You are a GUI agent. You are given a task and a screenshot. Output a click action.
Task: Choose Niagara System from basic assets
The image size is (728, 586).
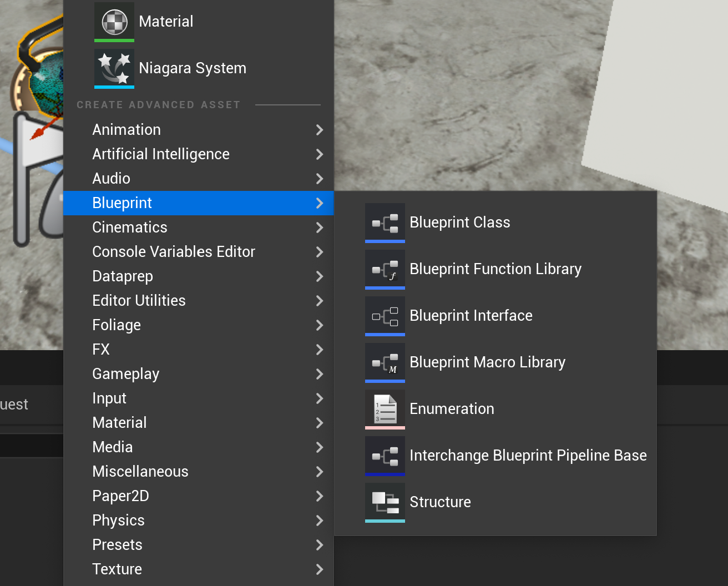(x=199, y=68)
